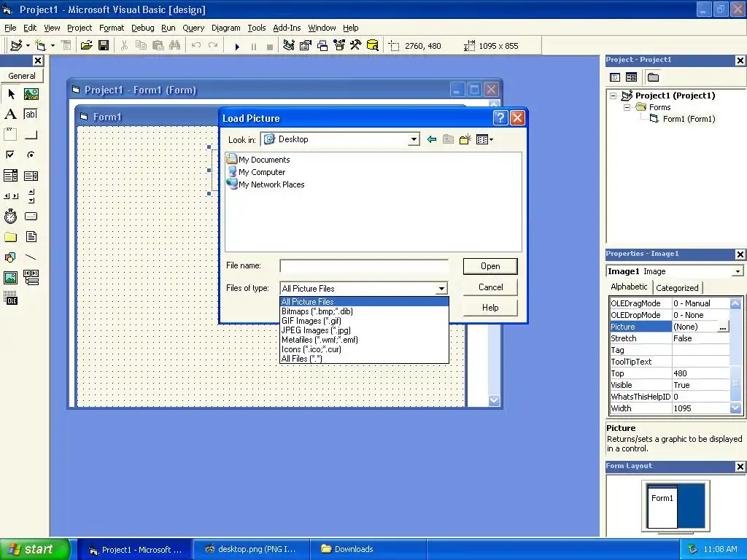Select the Shape tool in toolbox

click(x=11, y=257)
